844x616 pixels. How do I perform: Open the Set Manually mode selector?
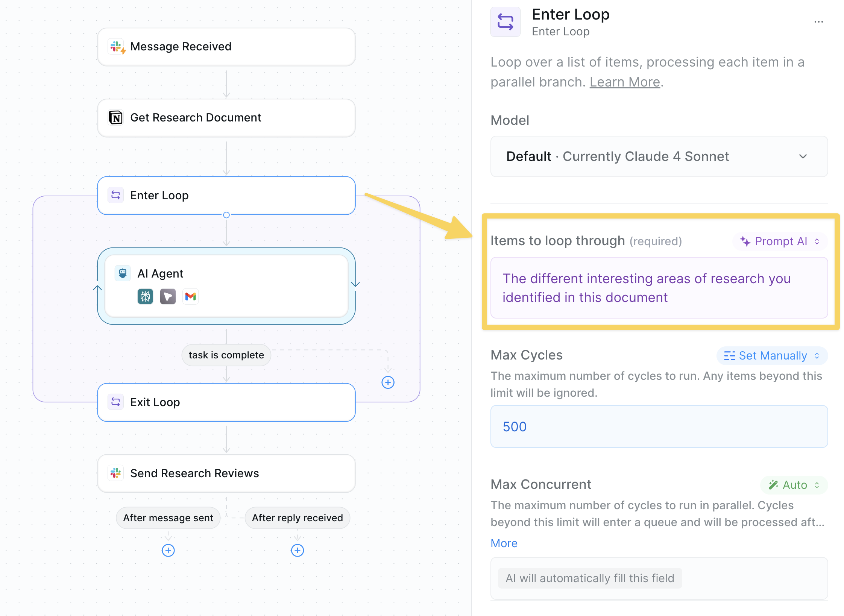[x=772, y=356]
